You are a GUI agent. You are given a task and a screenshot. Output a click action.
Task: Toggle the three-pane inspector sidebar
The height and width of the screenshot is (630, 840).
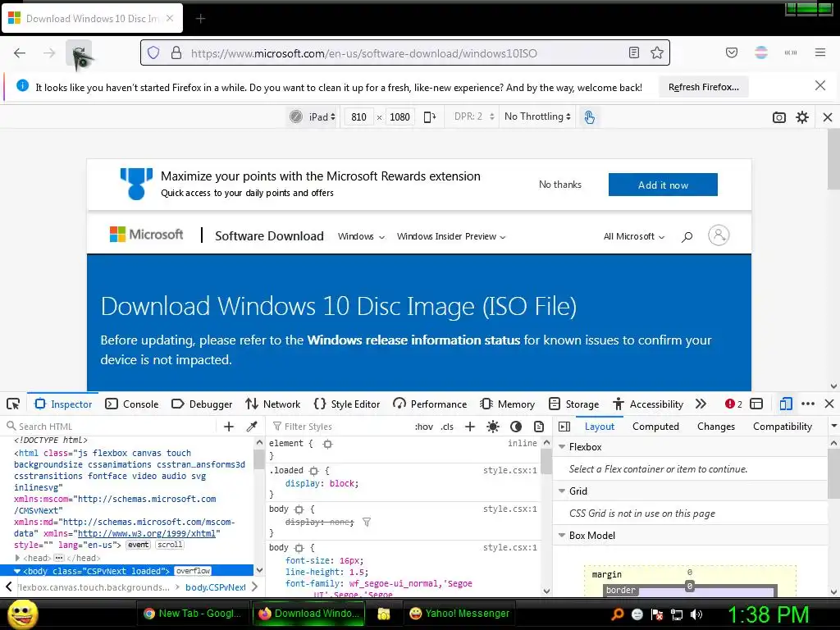point(564,427)
